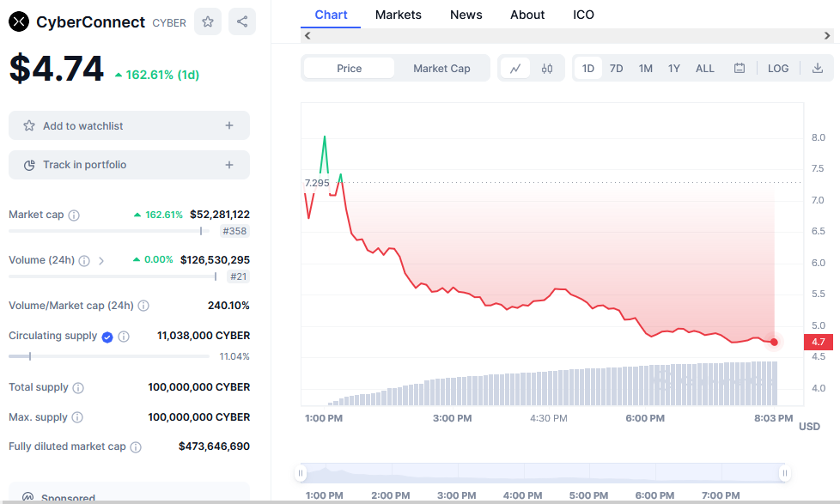Click the verified badge next to Circulating supply
This screenshot has width=840, height=504.
[107, 337]
